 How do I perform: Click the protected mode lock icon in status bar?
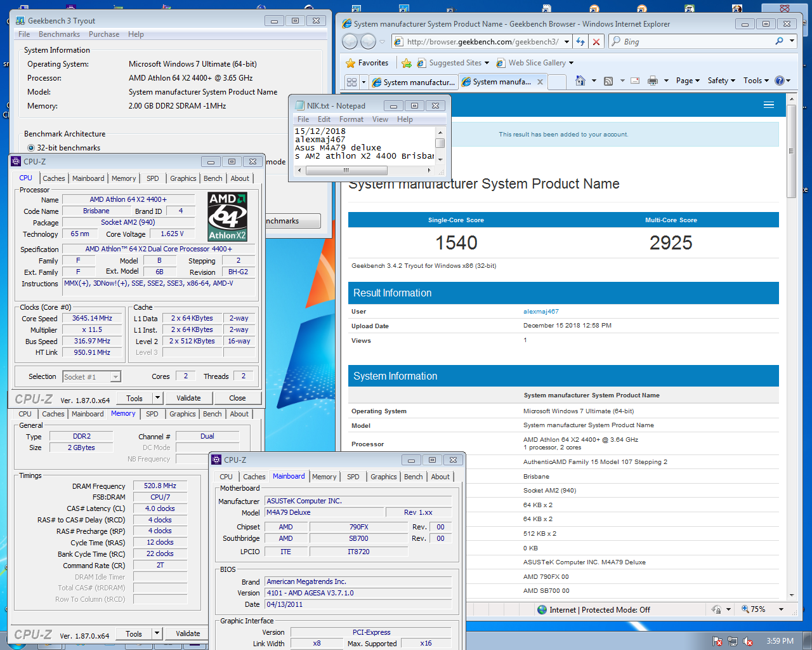pyautogui.click(x=716, y=609)
